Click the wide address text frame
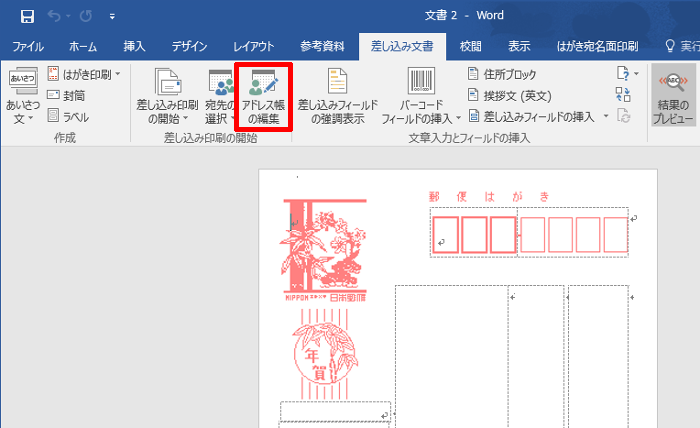This screenshot has width=700, height=428. [x=451, y=356]
